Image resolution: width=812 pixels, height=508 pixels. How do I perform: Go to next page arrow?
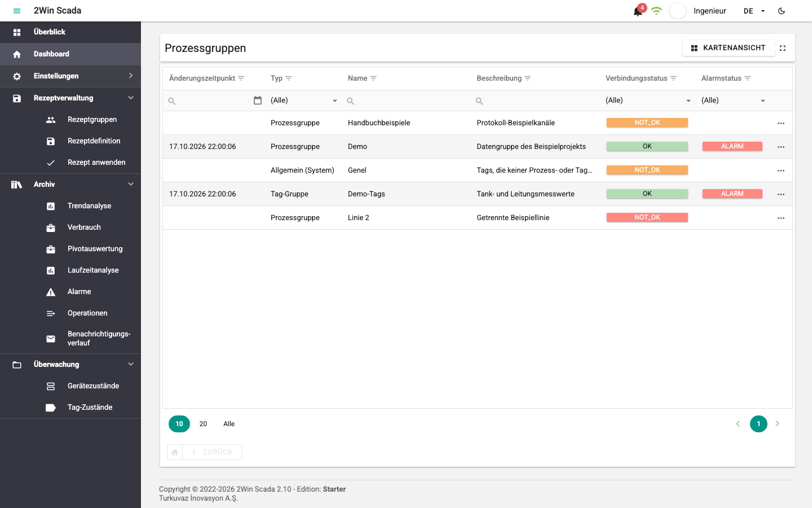click(x=778, y=424)
